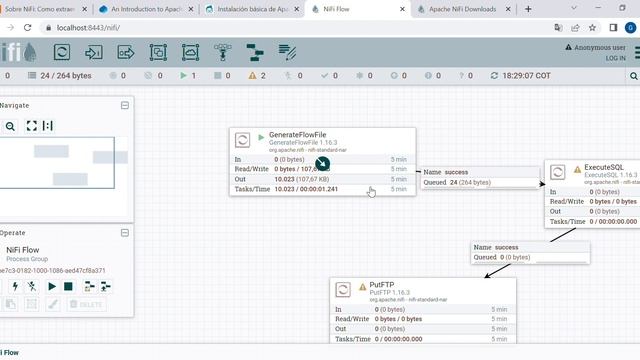Image resolution: width=640 pixels, height=360 pixels.
Task: Stop the flow with the Operate stop button
Action: [68, 286]
